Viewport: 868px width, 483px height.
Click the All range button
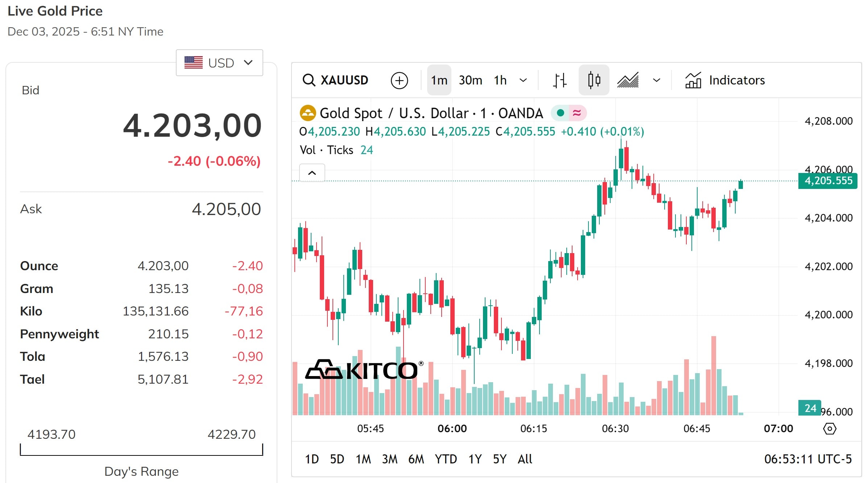point(525,459)
